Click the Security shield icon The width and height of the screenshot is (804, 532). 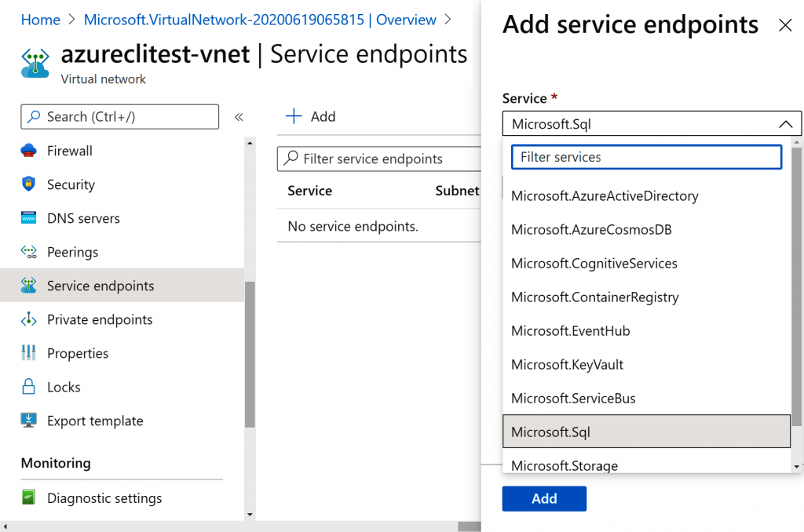point(29,184)
